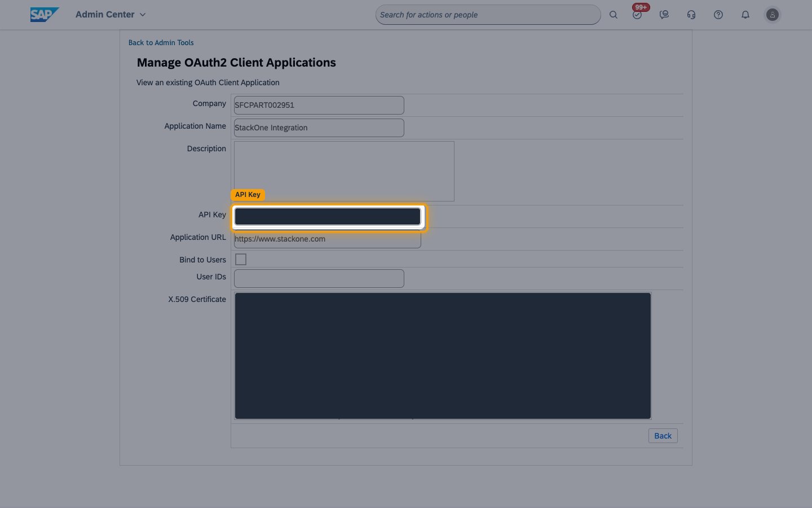This screenshot has height=508, width=812.
Task: Open the chat conversations icon
Action: click(x=664, y=15)
